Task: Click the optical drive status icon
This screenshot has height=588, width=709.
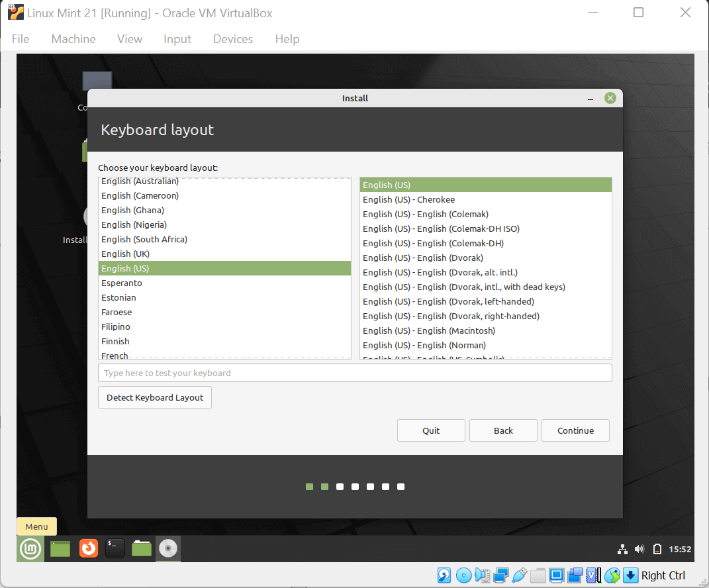Action: tap(463, 575)
